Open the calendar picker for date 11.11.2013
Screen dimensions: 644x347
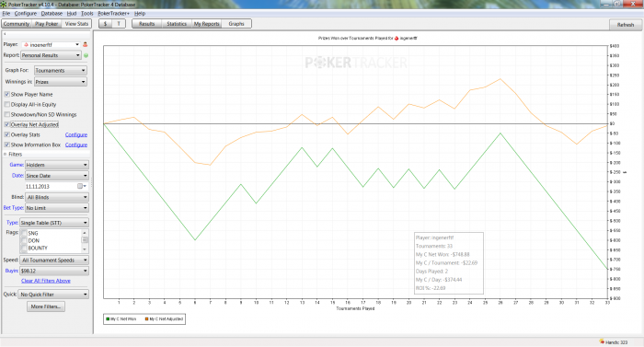tap(81, 186)
